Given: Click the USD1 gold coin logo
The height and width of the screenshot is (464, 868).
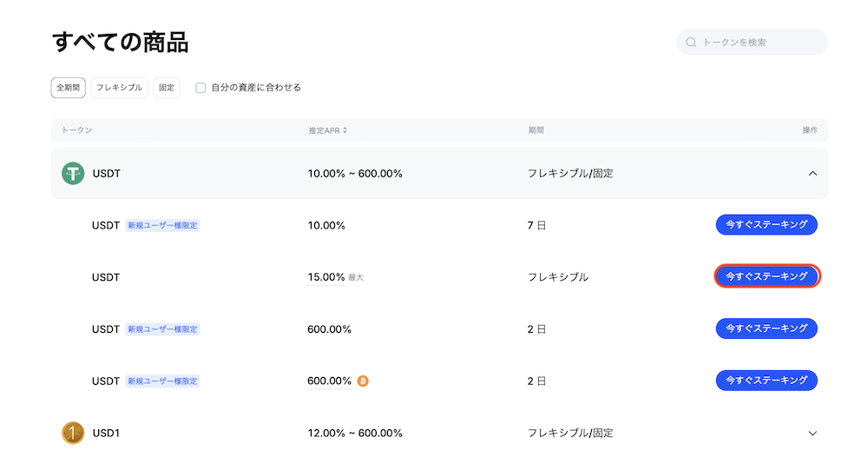Looking at the screenshot, I should (73, 433).
